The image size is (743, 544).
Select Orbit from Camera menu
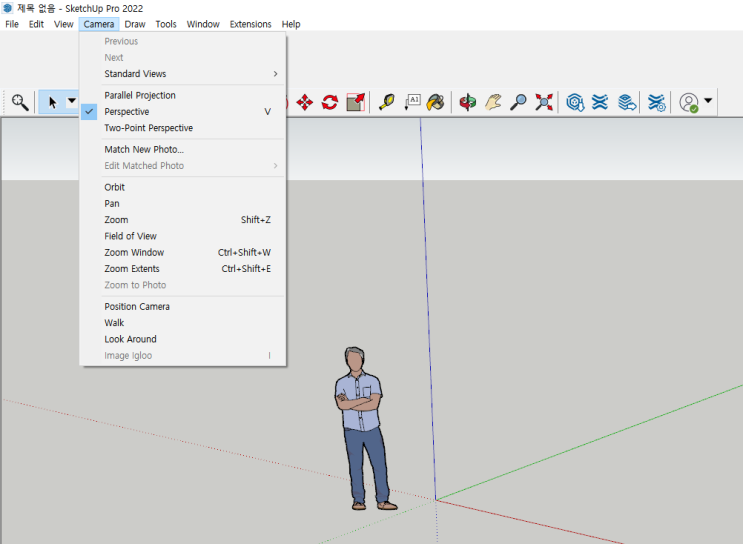click(x=183, y=187)
